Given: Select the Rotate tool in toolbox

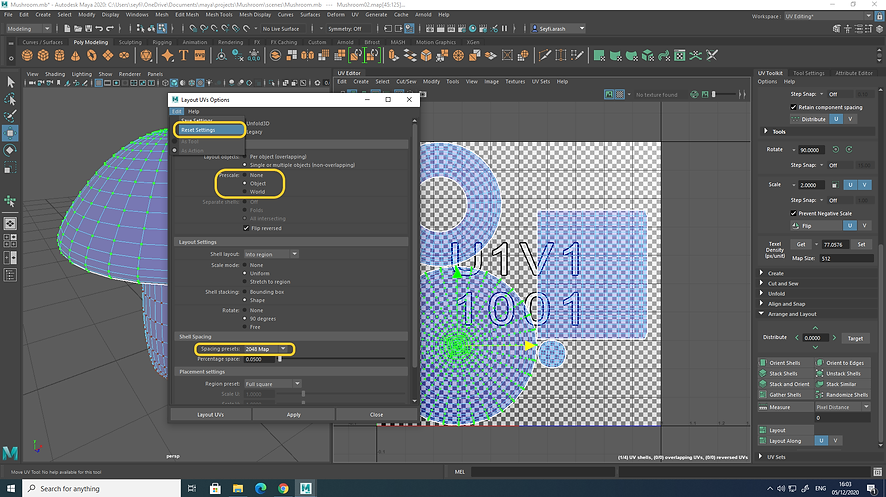Looking at the screenshot, I should click(10, 150).
